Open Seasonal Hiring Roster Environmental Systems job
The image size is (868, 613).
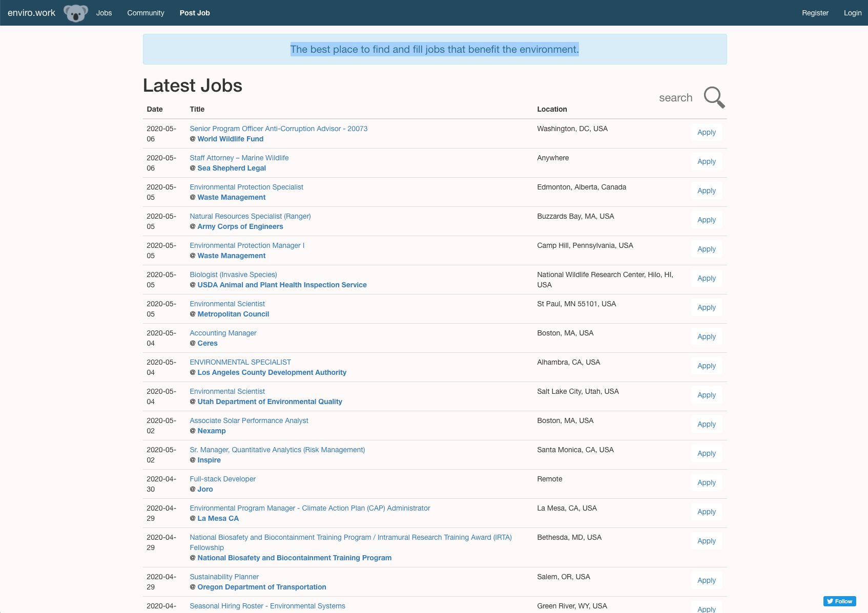[x=267, y=606]
